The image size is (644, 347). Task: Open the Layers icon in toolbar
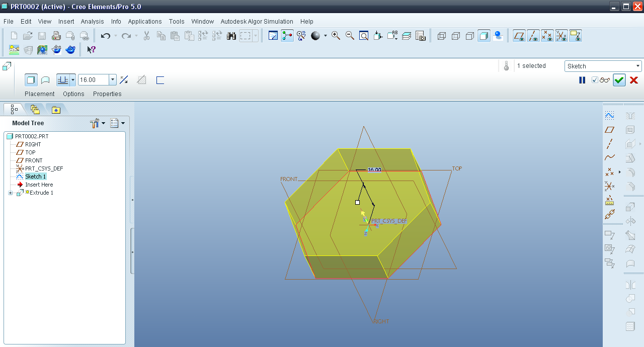tap(407, 36)
